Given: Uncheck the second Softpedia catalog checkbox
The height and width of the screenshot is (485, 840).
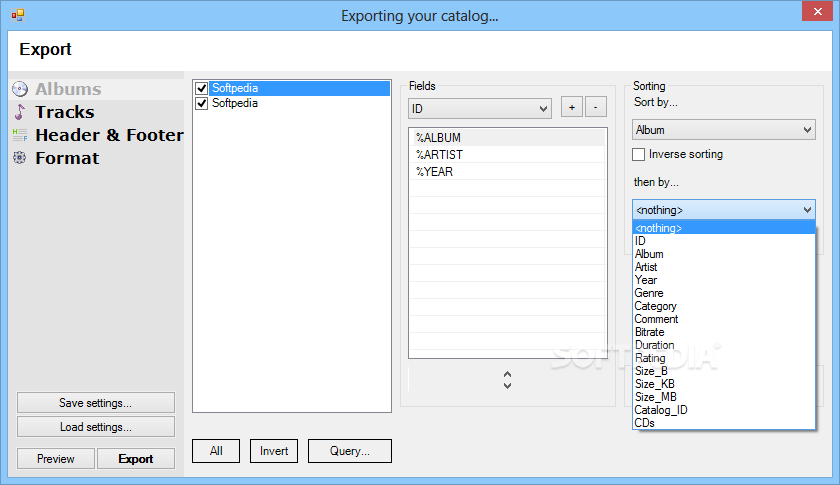Looking at the screenshot, I should pos(201,103).
